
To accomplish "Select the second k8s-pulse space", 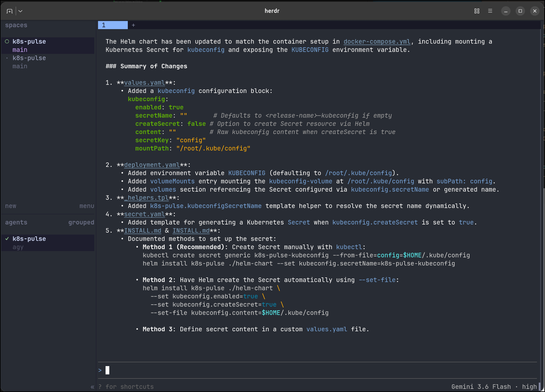I will pyautogui.click(x=48, y=62).
